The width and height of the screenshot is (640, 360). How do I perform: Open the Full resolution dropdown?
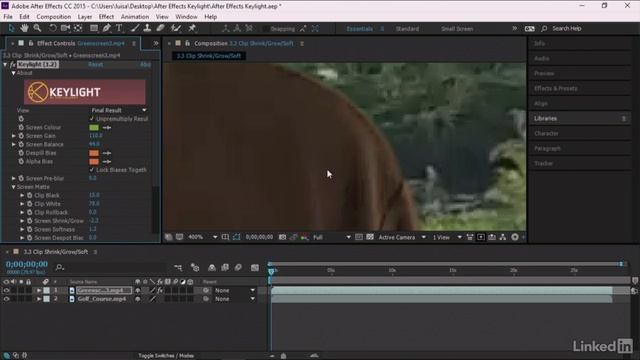332,237
